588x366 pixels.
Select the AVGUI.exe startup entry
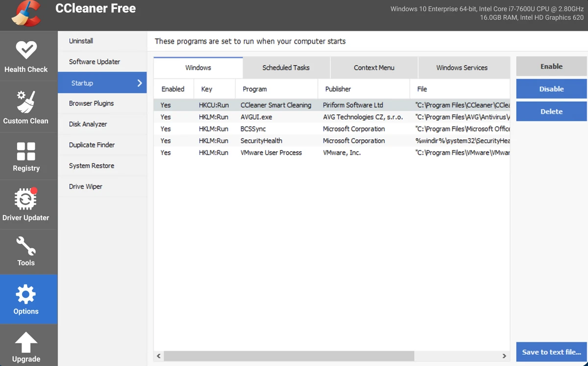pyautogui.click(x=332, y=117)
